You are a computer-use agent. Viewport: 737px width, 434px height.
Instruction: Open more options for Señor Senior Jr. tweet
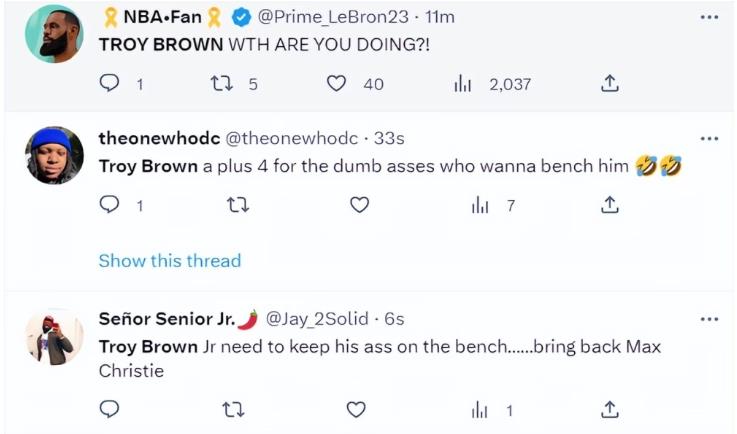coord(709,319)
